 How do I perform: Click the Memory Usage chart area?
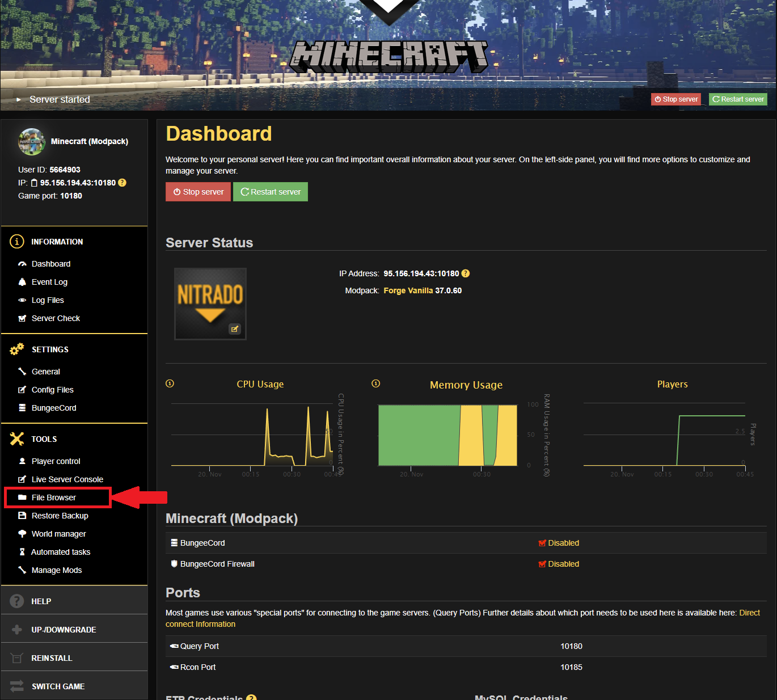(447, 435)
